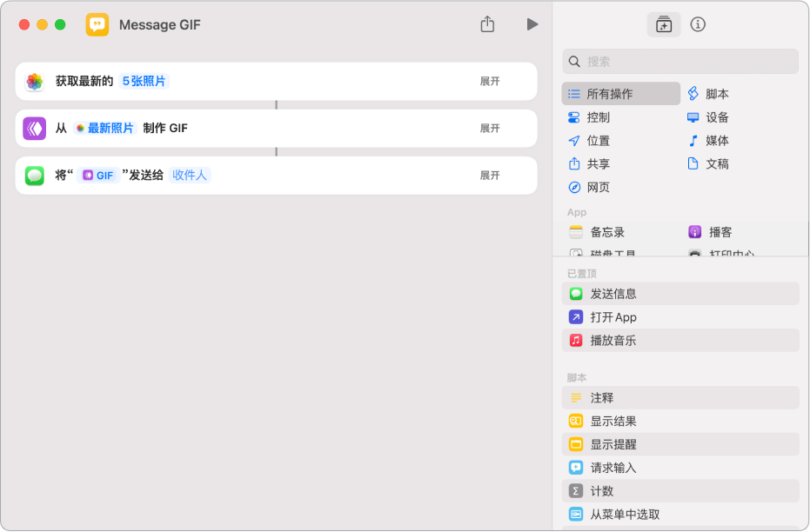Add the pinned 发送信息 action

click(680, 294)
